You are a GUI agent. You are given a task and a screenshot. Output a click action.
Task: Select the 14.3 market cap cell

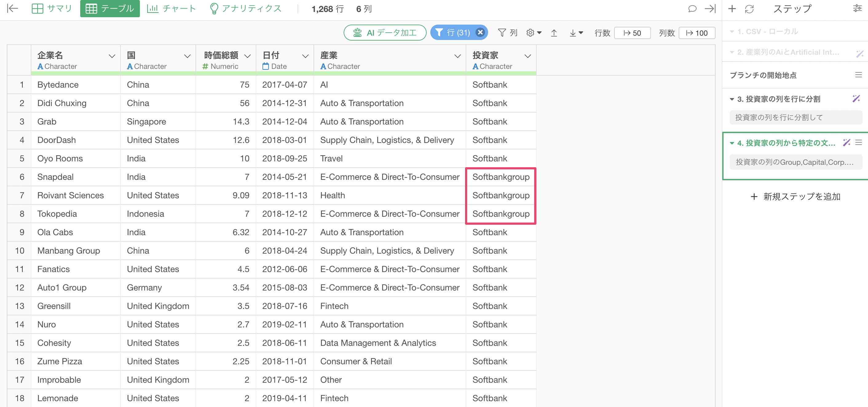[x=226, y=122]
